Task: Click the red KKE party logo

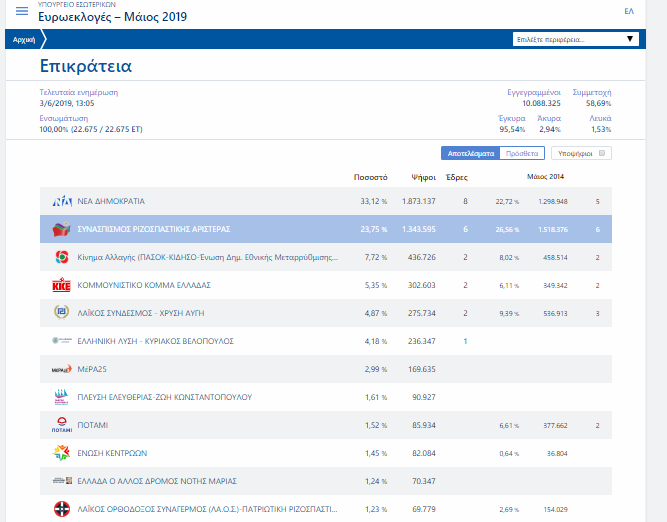Action: (x=61, y=285)
